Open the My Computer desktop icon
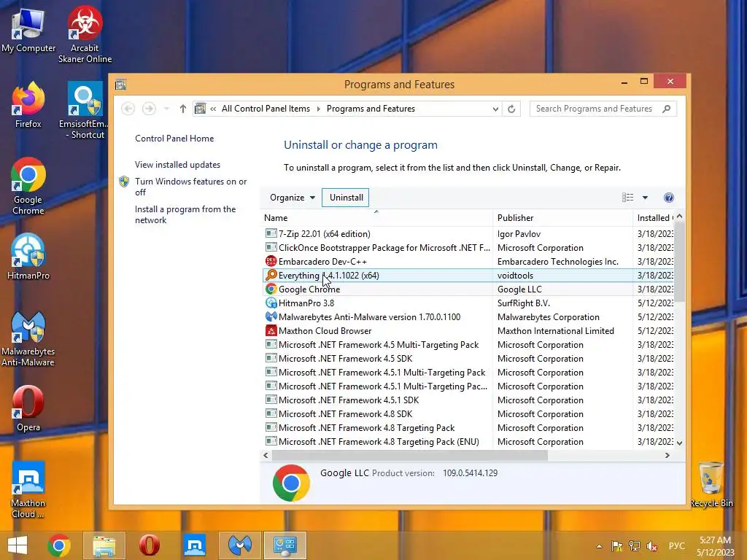The width and height of the screenshot is (747, 560). click(x=28, y=29)
